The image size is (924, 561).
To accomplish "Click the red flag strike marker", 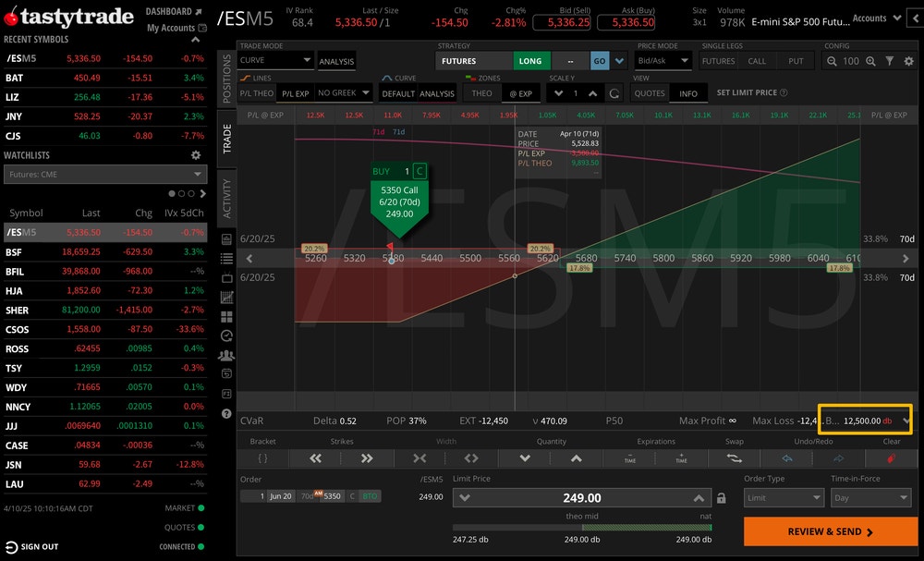I will pos(390,247).
